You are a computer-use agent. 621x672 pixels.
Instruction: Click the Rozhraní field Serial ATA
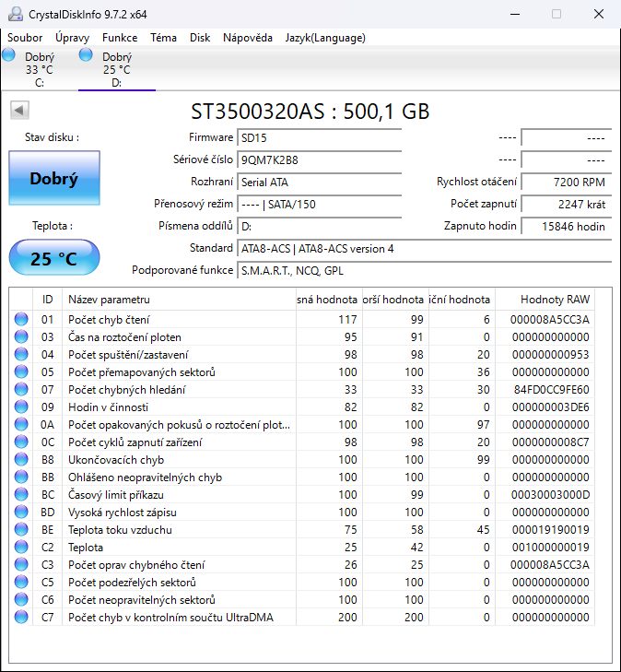point(319,183)
